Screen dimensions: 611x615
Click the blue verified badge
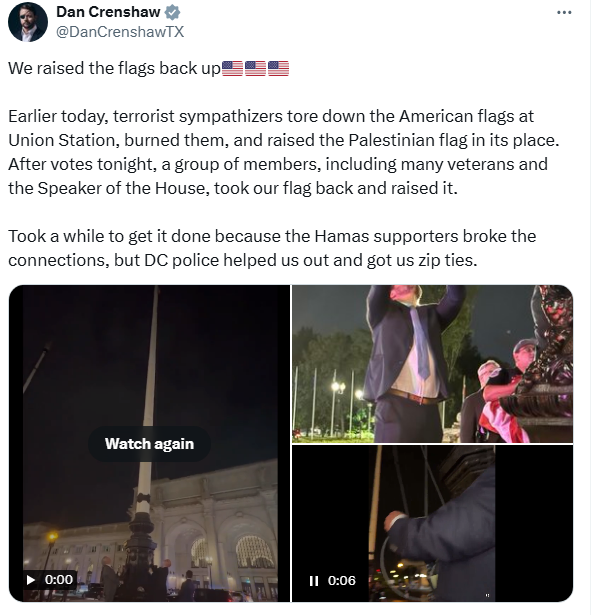click(x=172, y=13)
